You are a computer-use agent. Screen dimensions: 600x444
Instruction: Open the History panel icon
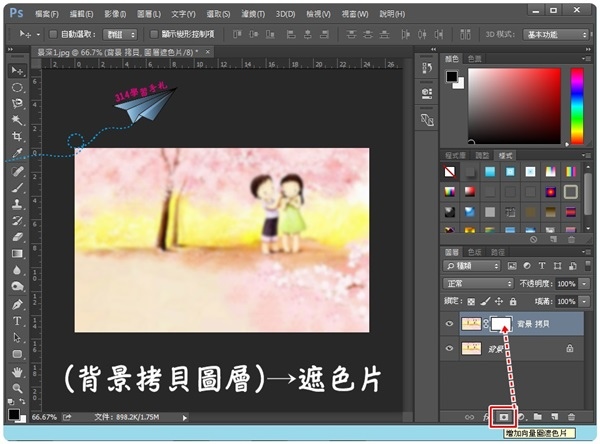[427, 68]
